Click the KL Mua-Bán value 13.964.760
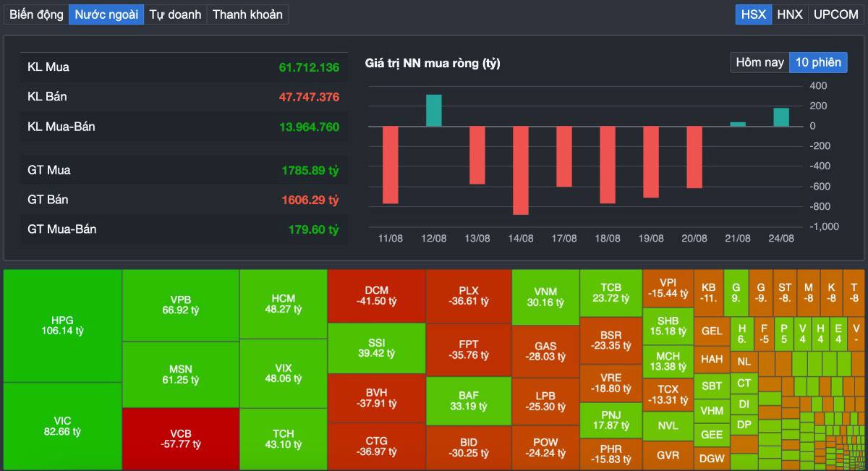This screenshot has height=471, width=868. point(309,127)
